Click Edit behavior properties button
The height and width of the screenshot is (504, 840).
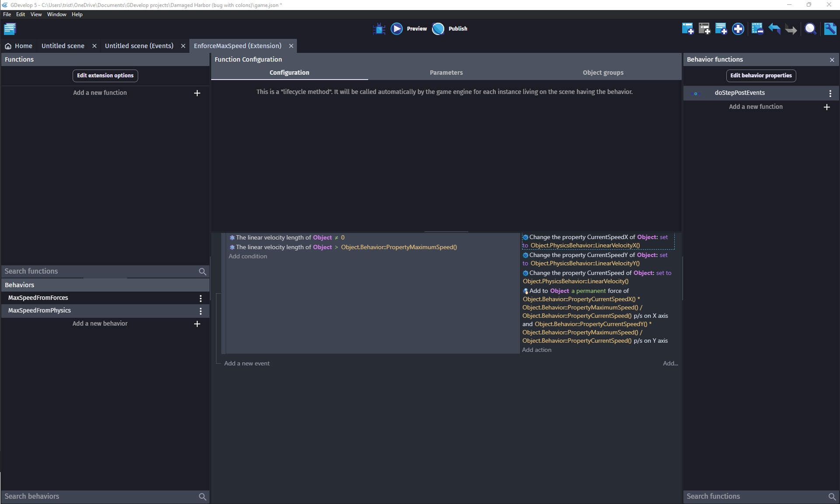pyautogui.click(x=761, y=76)
